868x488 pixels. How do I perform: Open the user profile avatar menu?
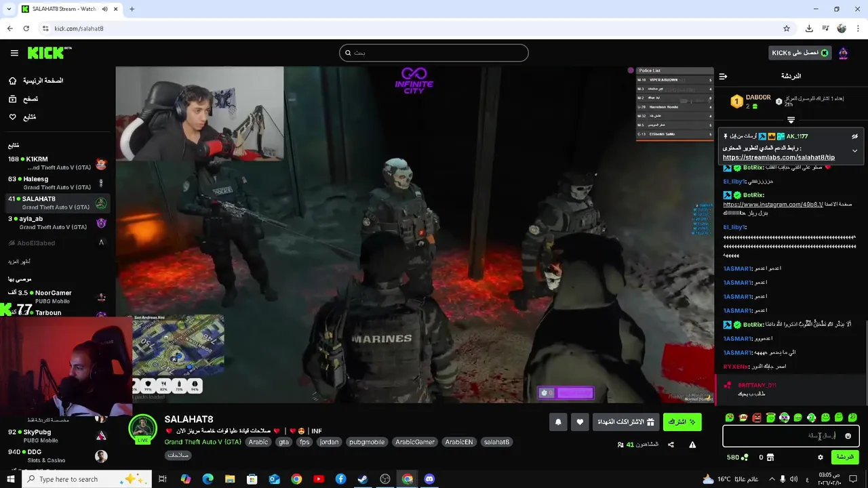(x=844, y=53)
